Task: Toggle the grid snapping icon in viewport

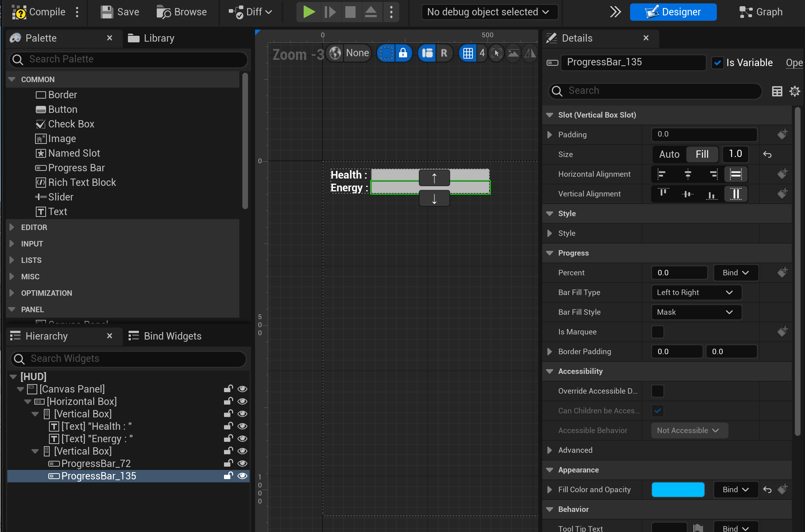Action: pos(468,53)
